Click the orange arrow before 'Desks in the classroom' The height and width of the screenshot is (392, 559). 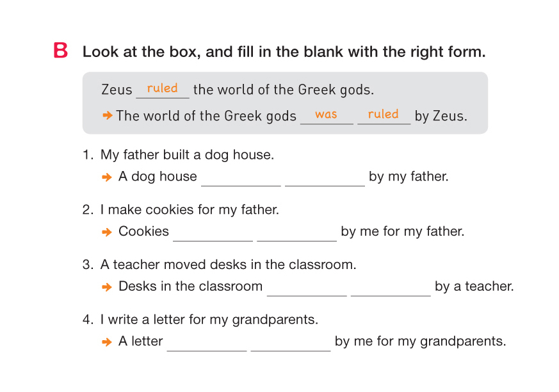[108, 287]
